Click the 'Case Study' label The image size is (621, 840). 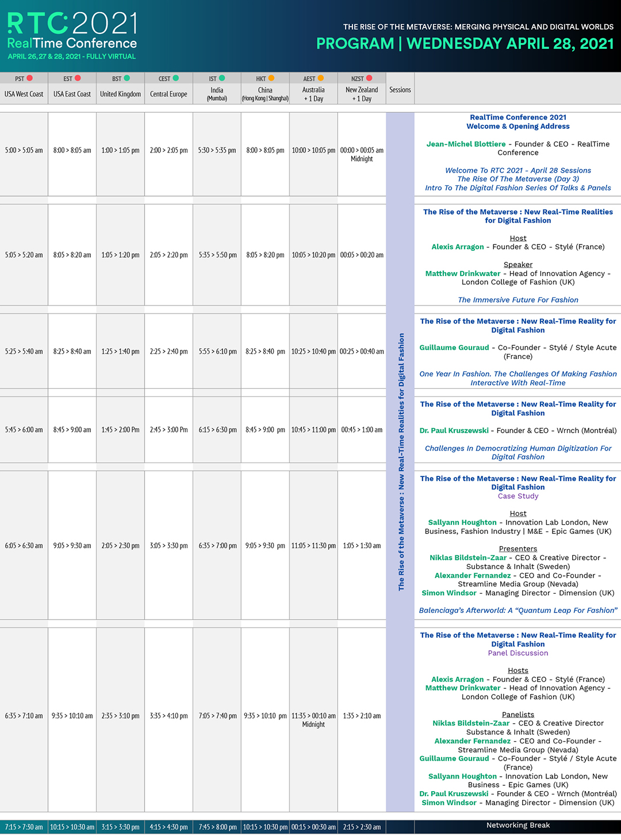tap(518, 496)
